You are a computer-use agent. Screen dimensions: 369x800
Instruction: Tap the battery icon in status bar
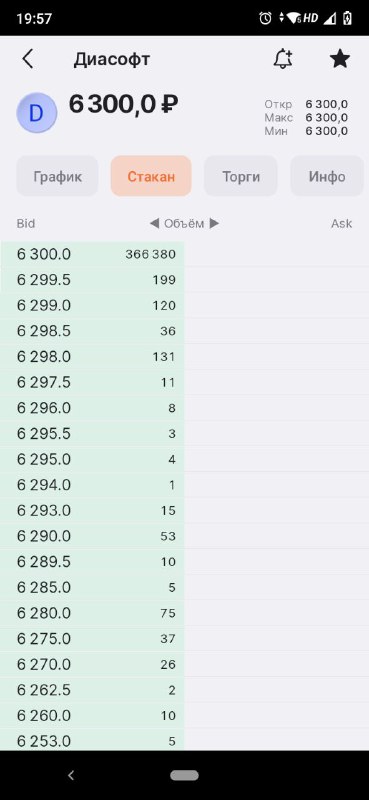point(348,19)
